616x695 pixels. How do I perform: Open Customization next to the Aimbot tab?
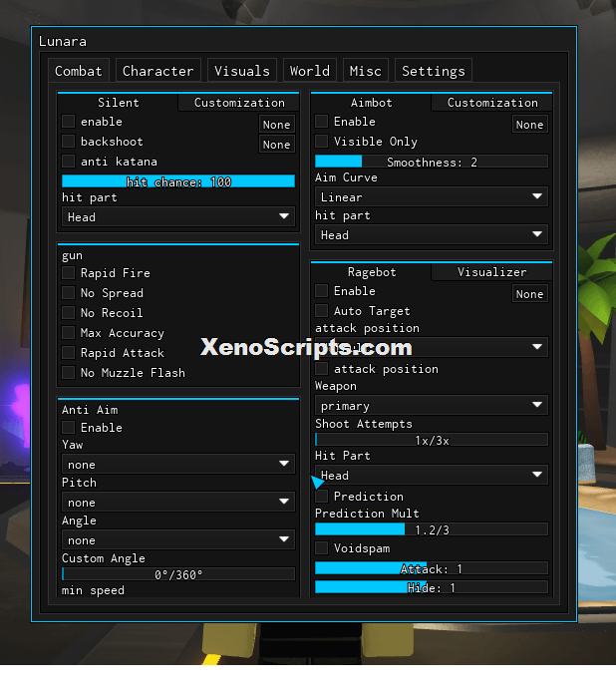click(492, 103)
